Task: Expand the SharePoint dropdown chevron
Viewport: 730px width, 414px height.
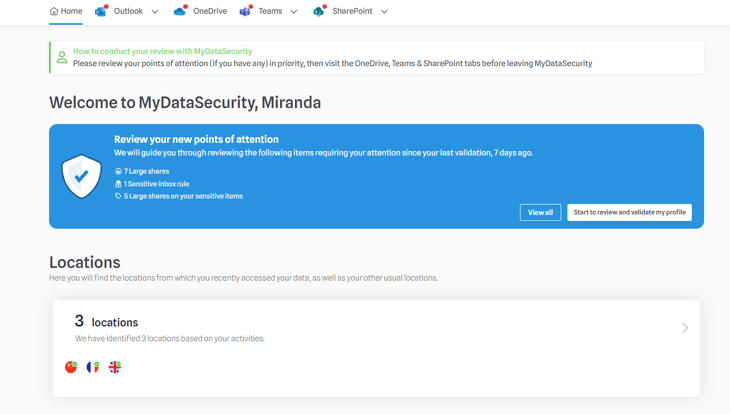Action: (384, 12)
